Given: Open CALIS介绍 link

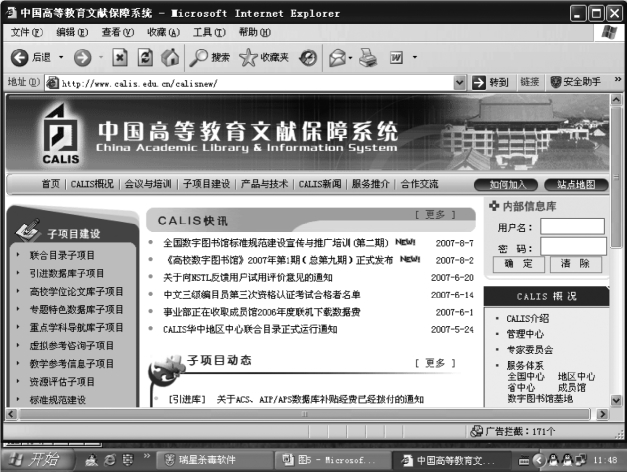Looking at the screenshot, I should (x=528, y=319).
